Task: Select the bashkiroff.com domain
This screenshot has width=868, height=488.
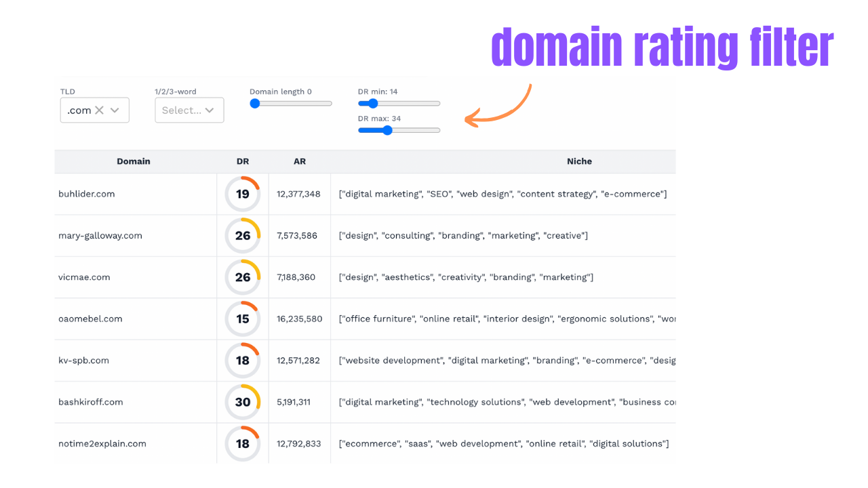Action: click(91, 402)
